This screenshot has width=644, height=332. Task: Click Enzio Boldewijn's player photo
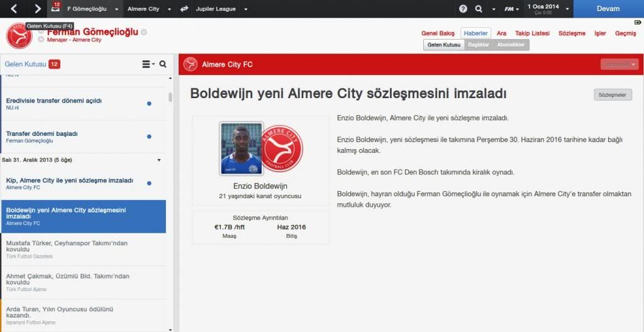[241, 148]
